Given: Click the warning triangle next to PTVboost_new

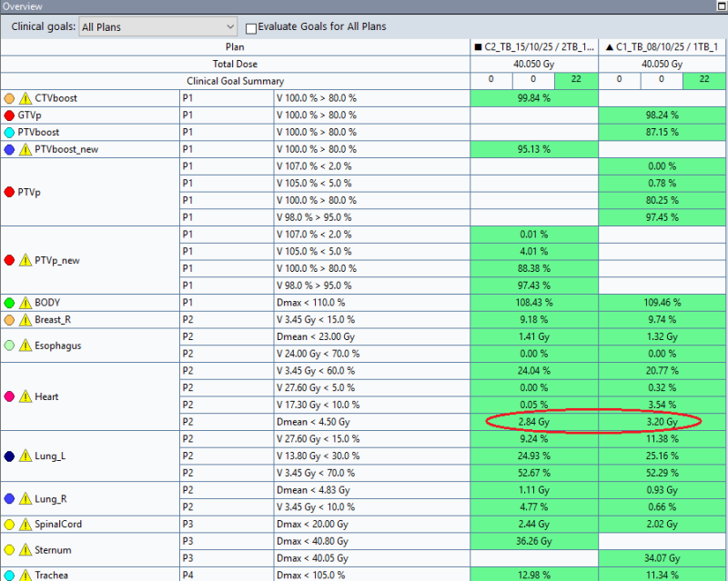Looking at the screenshot, I should [25, 149].
